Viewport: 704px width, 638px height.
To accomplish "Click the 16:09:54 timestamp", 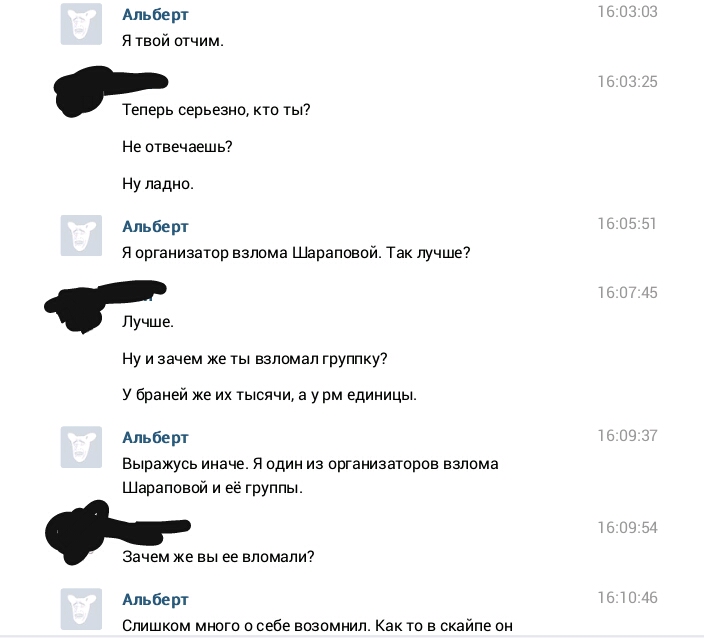I will pos(627,528).
